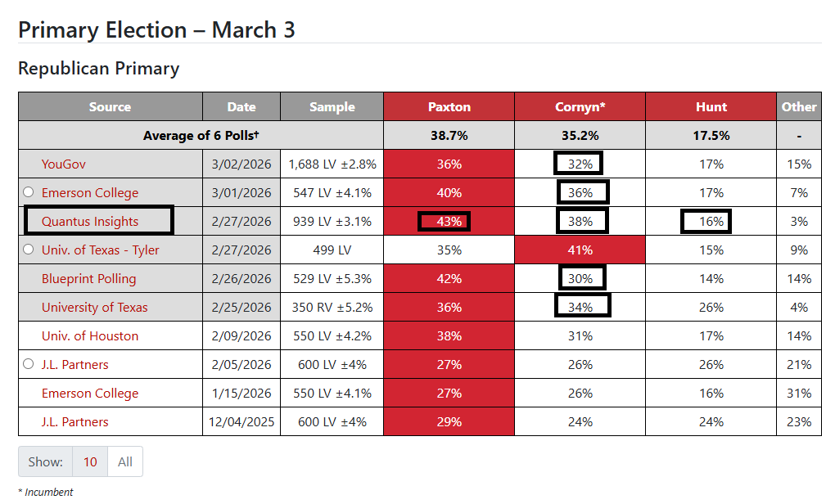Click the Sample column header
Viewport: 826px width, 504px height.
click(x=332, y=107)
